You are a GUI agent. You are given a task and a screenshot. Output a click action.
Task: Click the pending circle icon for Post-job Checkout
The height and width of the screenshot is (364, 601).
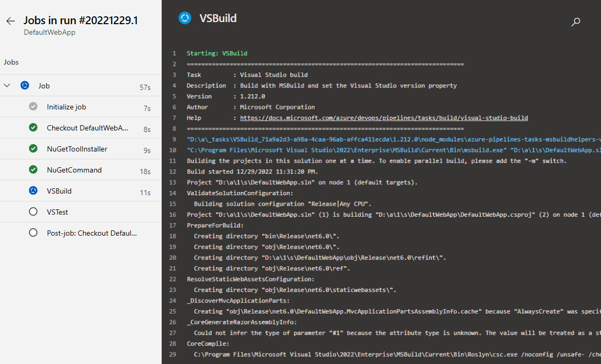pos(33,232)
